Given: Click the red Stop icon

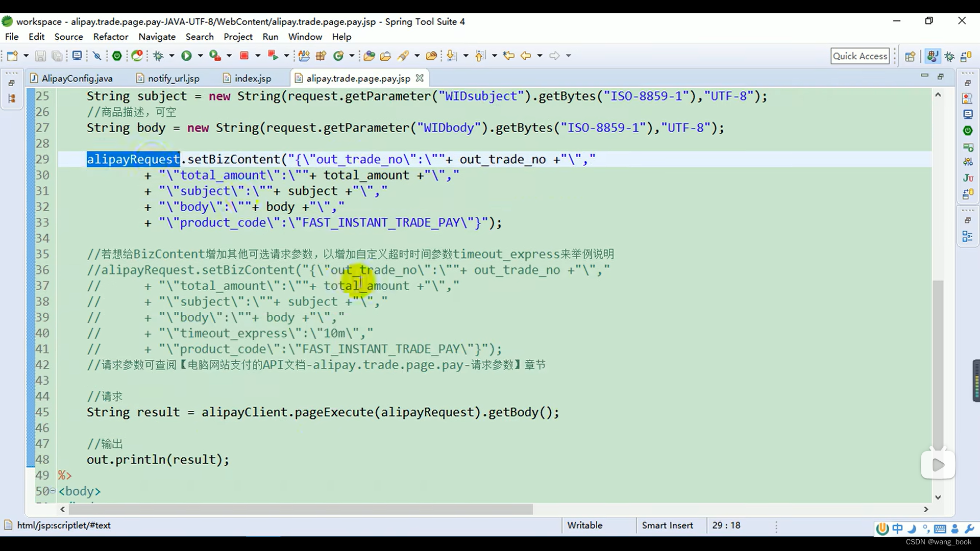Looking at the screenshot, I should coord(244,56).
